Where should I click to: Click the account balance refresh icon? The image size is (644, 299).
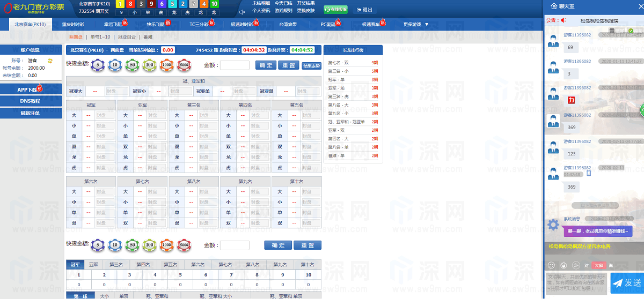[x=50, y=61]
